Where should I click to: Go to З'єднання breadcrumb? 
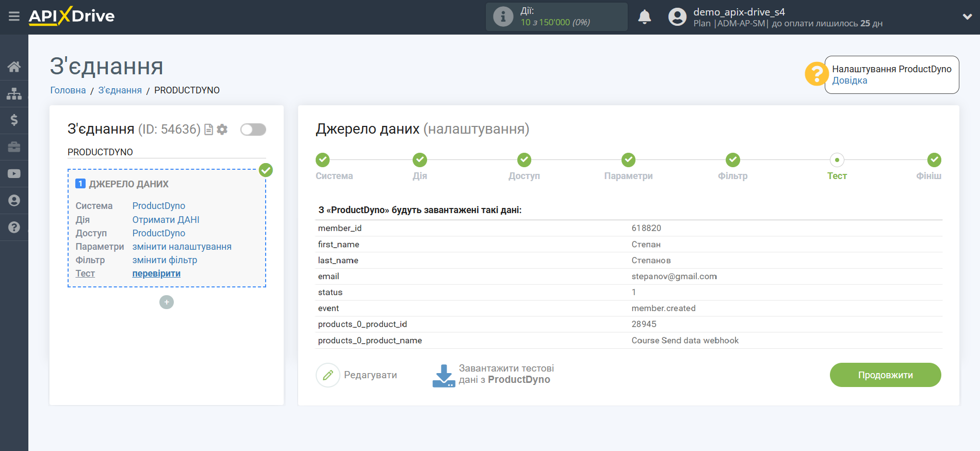[120, 90]
